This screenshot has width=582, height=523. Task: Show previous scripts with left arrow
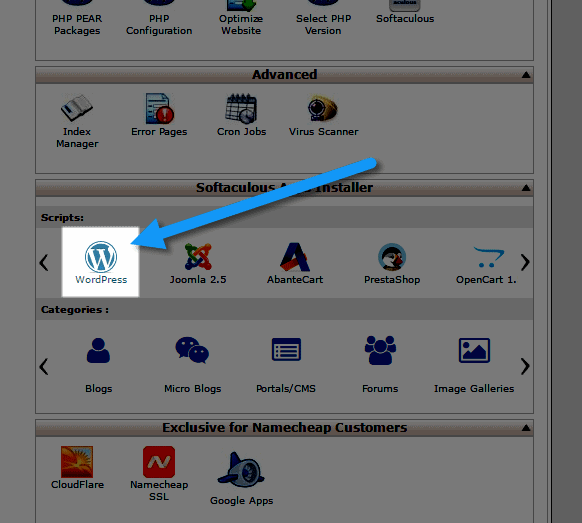pyautogui.click(x=44, y=262)
